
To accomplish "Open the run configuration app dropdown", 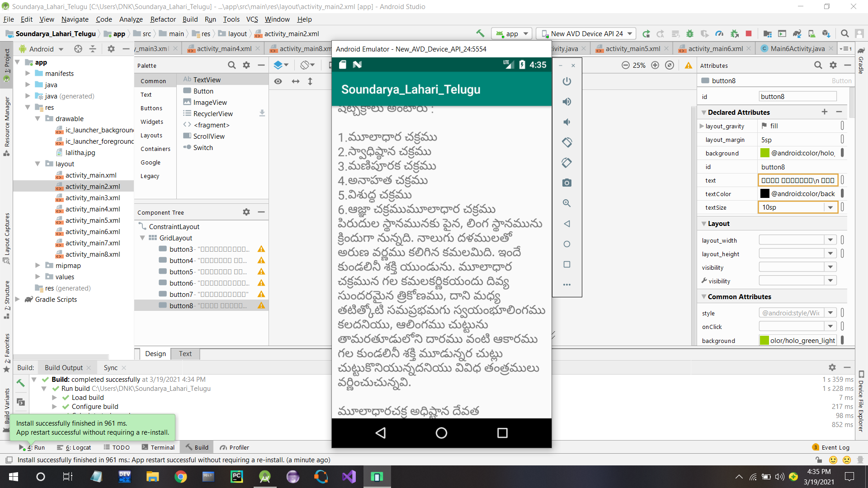I will pos(512,33).
